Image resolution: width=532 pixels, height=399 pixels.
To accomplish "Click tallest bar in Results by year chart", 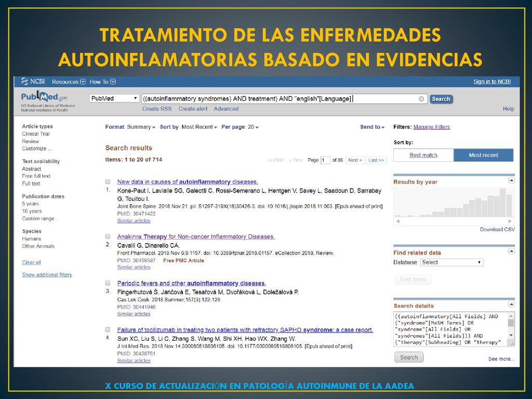I will [x=503, y=203].
